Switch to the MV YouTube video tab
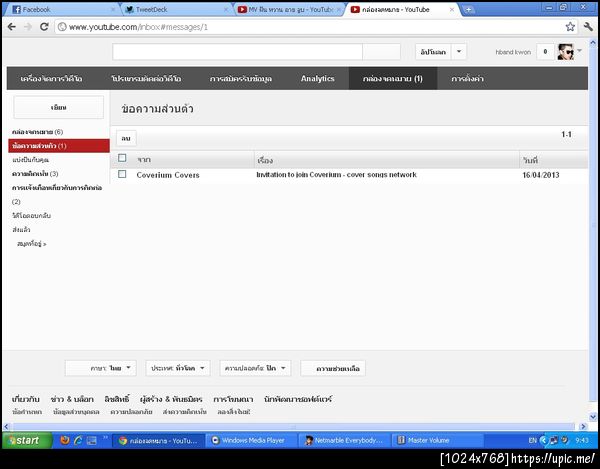The image size is (600, 469). pyautogui.click(x=288, y=10)
